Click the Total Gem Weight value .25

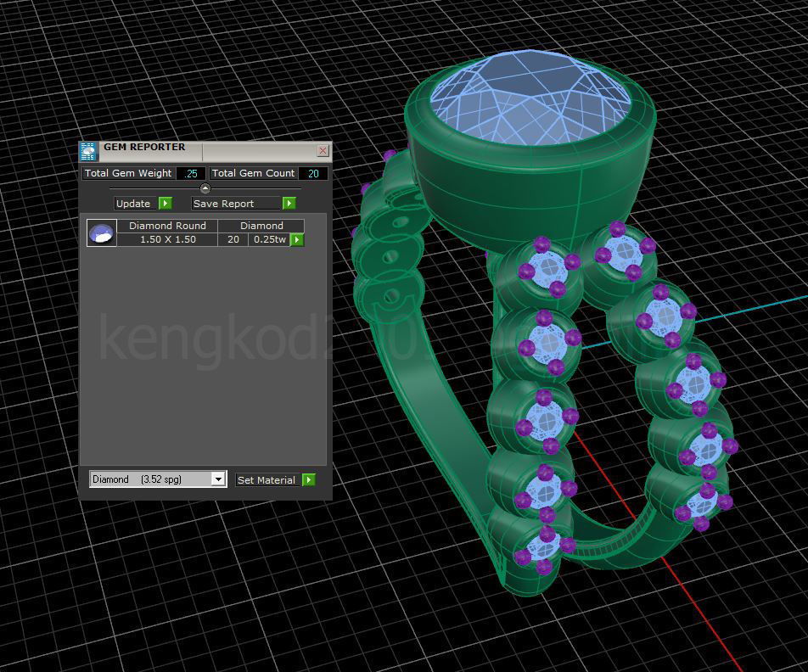191,173
